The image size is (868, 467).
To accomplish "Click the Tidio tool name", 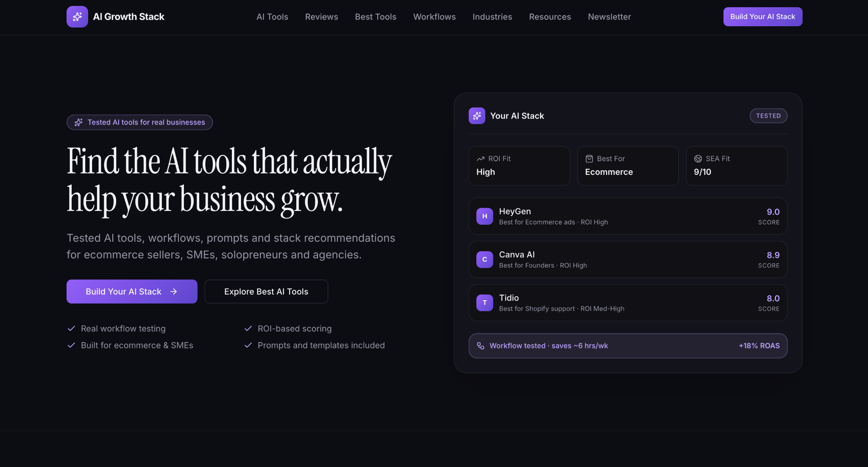I will click(509, 298).
